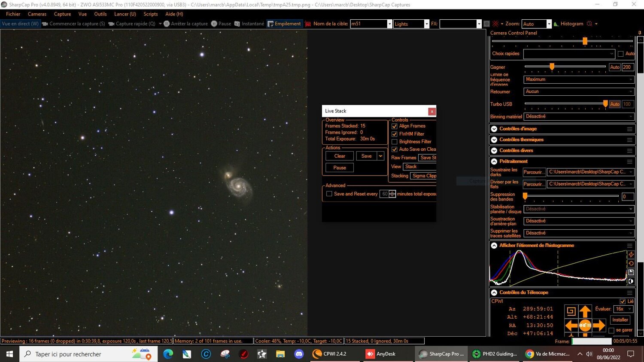
Task: Reset the histogram stretch
Action: coord(631,263)
